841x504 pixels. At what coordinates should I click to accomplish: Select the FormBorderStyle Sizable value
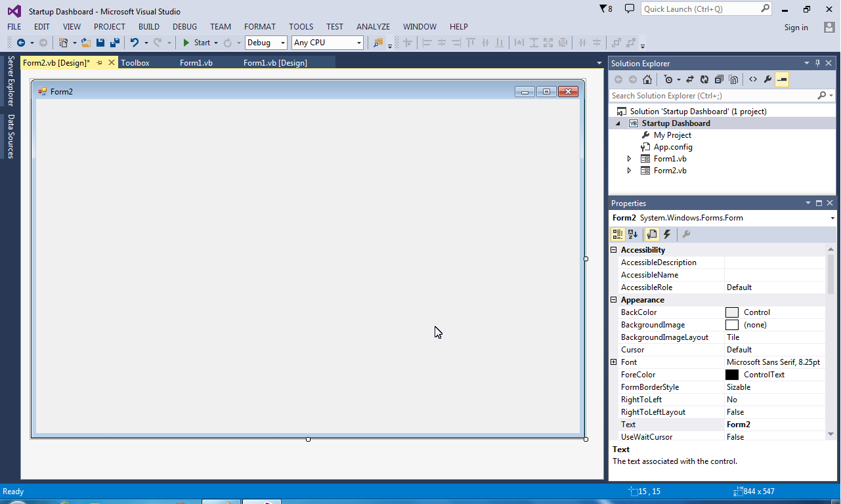pos(739,387)
